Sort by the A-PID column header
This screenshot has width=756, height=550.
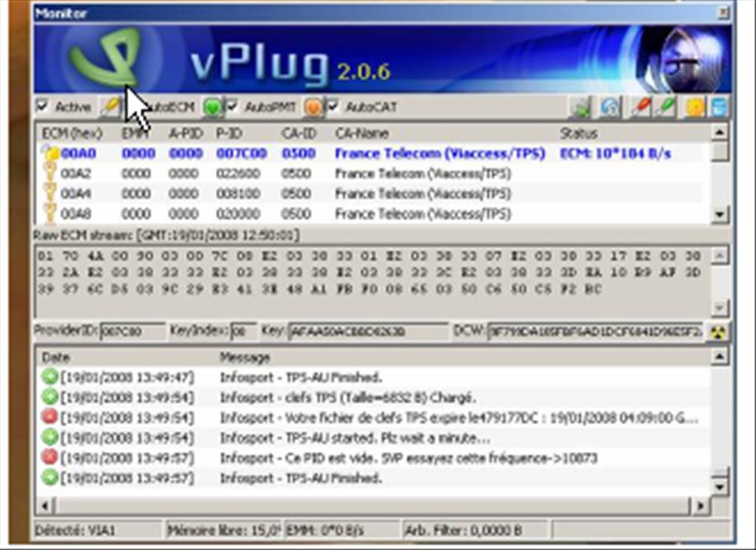185,133
